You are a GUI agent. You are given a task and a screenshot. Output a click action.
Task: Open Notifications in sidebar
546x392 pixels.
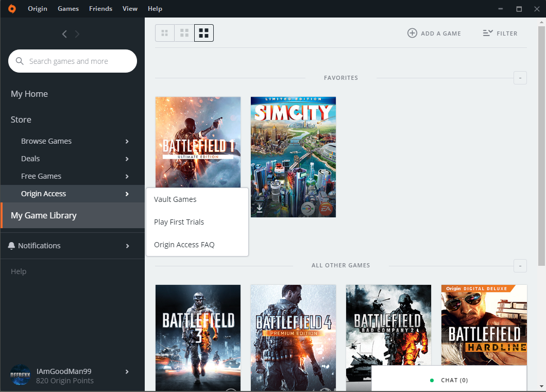click(39, 246)
